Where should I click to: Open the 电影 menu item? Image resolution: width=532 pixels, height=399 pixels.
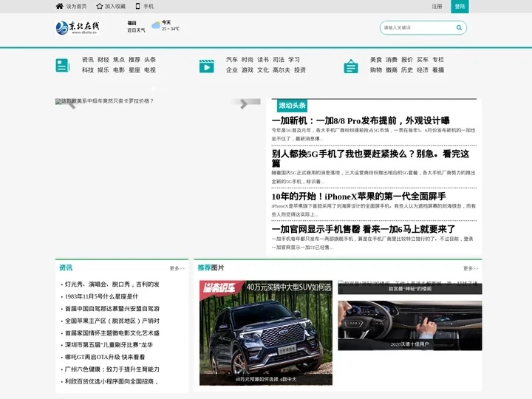point(119,70)
